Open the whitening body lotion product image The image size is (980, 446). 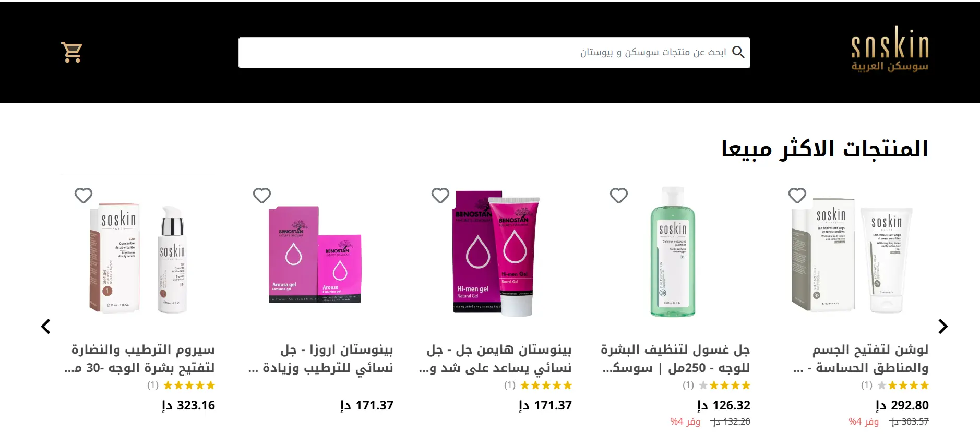pos(852,256)
